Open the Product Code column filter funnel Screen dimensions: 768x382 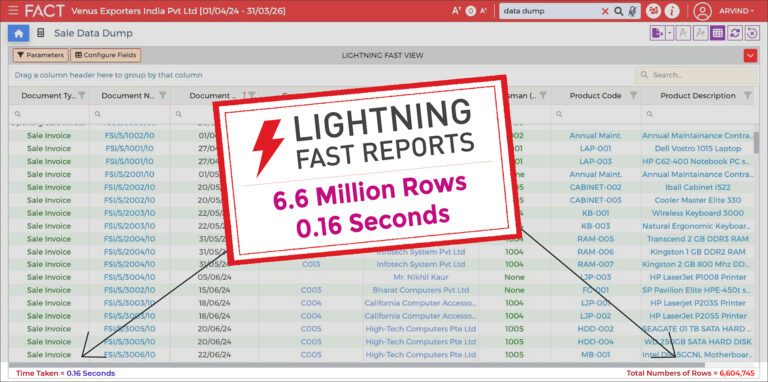(x=633, y=95)
